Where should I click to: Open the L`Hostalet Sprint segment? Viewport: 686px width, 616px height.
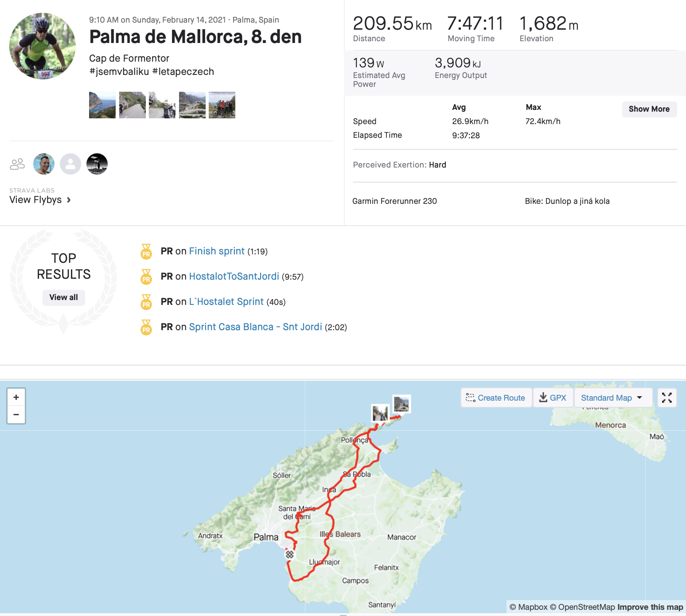tap(226, 302)
